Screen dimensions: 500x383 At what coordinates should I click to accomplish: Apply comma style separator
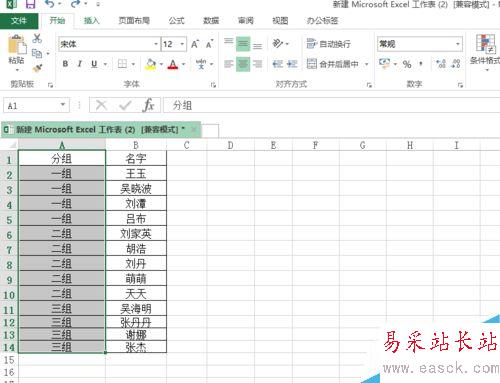[421, 64]
